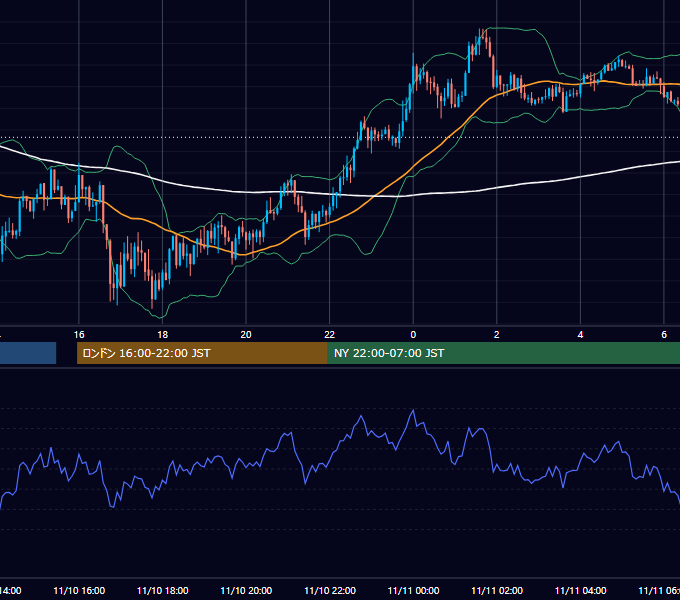
Task: Click the '11/10 18:00' date label on lower axis
Action: click(x=163, y=591)
